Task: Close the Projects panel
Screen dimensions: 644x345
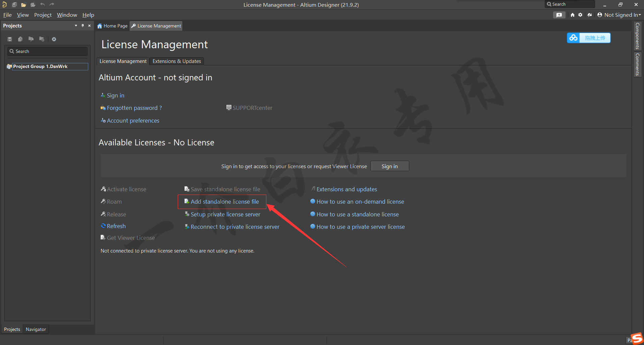Action: pos(89,25)
